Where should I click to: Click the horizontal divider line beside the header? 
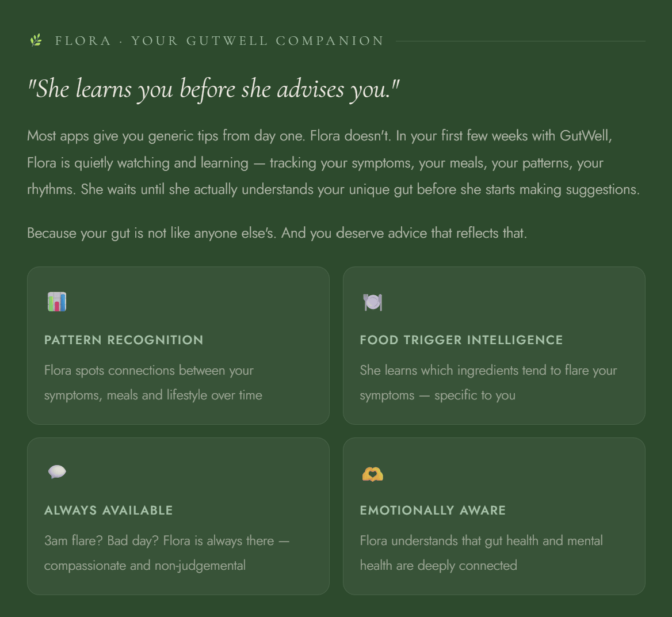coord(520,41)
